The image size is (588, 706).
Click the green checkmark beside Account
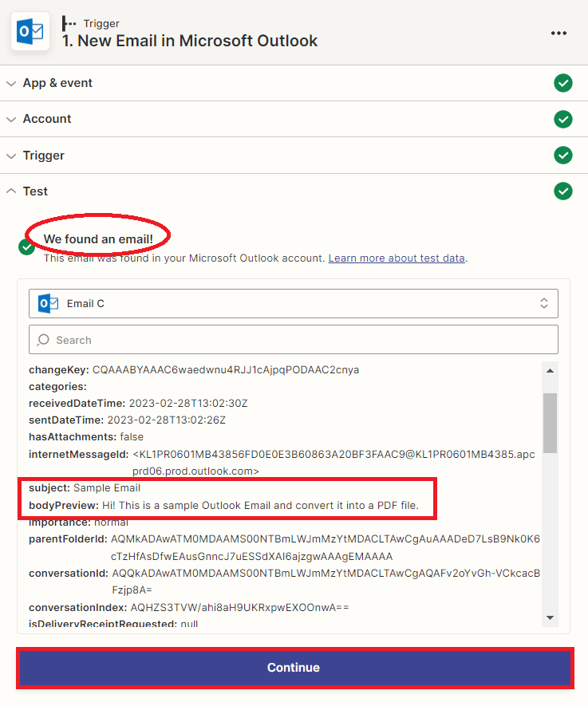[x=563, y=119]
